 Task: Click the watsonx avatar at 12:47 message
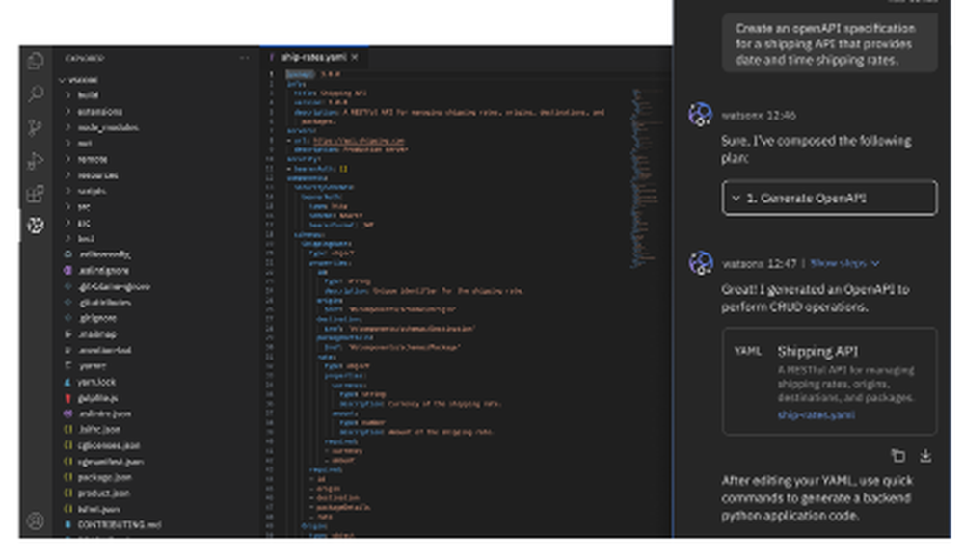tap(700, 263)
